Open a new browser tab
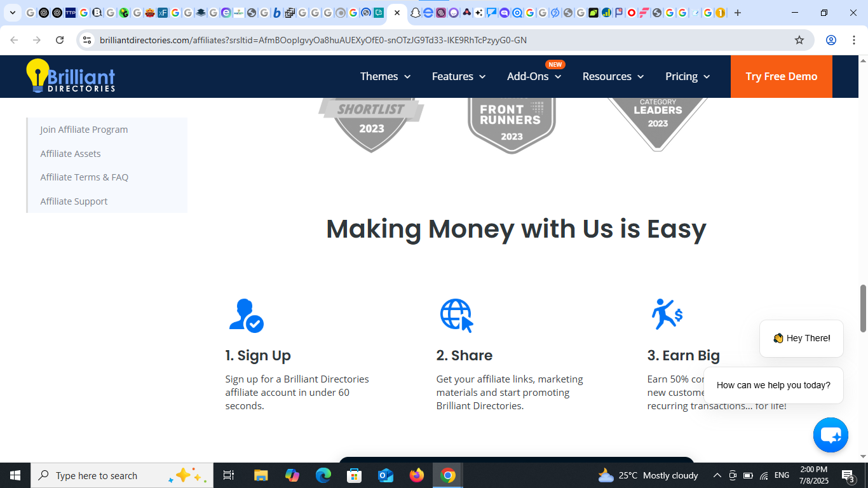 click(x=738, y=13)
